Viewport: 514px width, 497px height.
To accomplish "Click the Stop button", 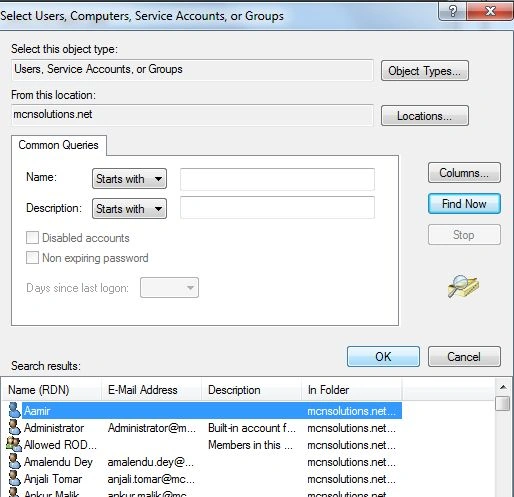I will pyautogui.click(x=464, y=235).
